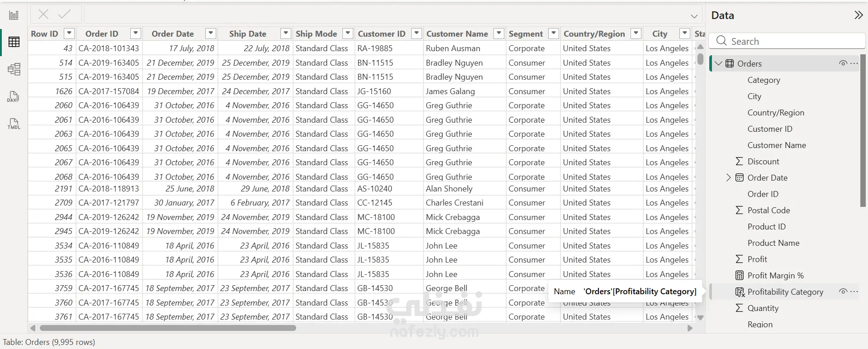868x349 pixels.
Task: Select the Category field in Data pane
Action: (x=764, y=80)
